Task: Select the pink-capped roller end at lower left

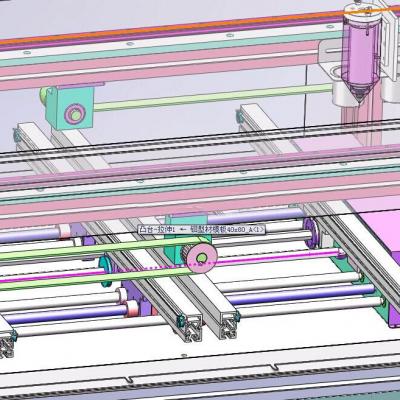Action: coord(132,309)
